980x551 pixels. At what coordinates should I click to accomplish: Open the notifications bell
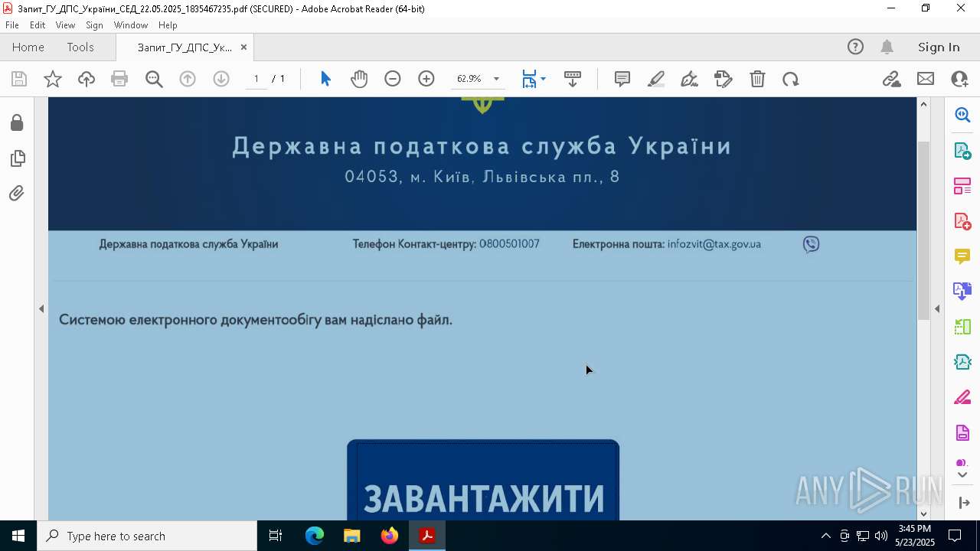[887, 47]
